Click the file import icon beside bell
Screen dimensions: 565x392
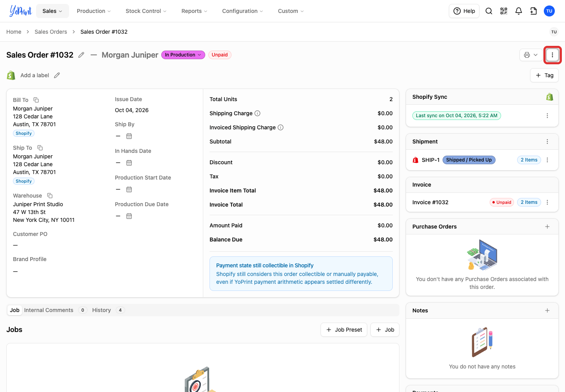(534, 11)
